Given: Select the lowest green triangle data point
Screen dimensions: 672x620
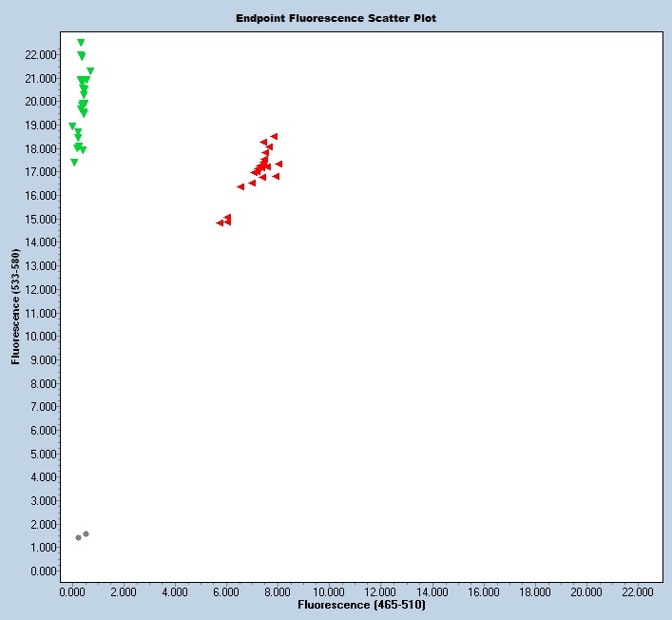Looking at the screenshot, I should 74,163.
